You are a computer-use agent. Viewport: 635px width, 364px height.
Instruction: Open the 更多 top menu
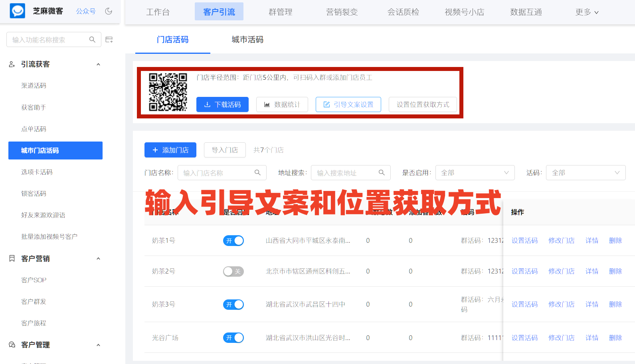(x=587, y=12)
